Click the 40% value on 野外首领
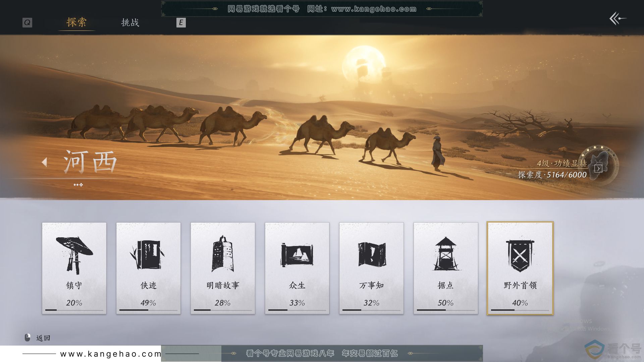644x362 pixels. click(520, 303)
